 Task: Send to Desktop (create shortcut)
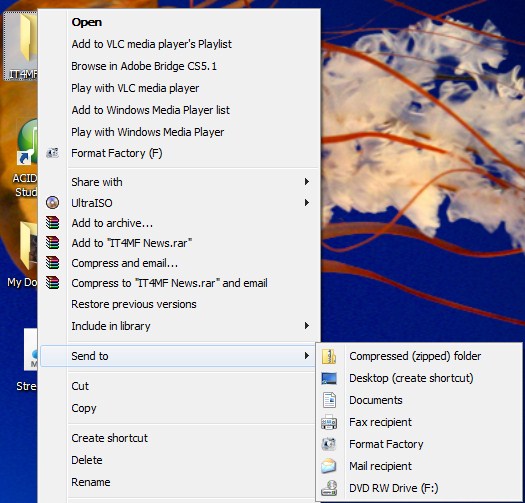419,378
